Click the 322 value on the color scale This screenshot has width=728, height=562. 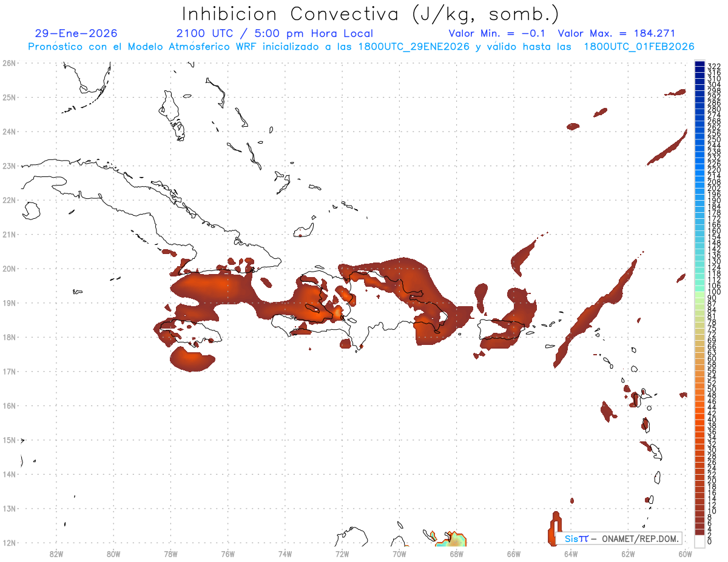pyautogui.click(x=713, y=65)
